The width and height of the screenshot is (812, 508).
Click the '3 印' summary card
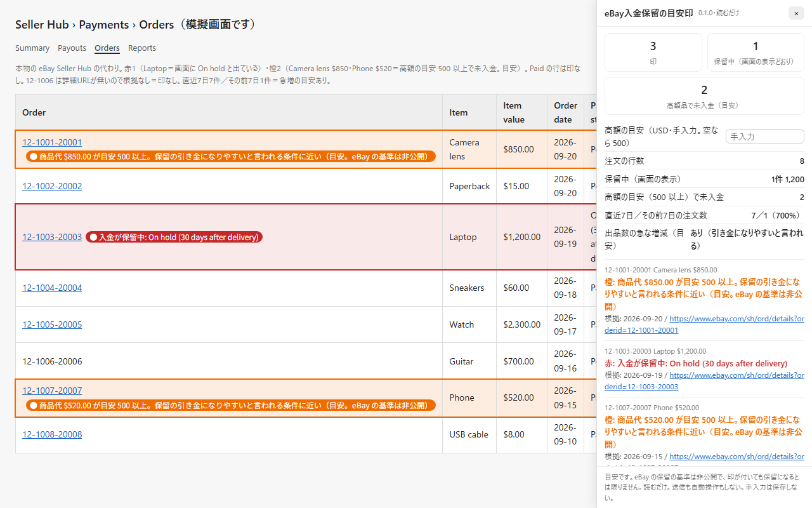(x=653, y=52)
